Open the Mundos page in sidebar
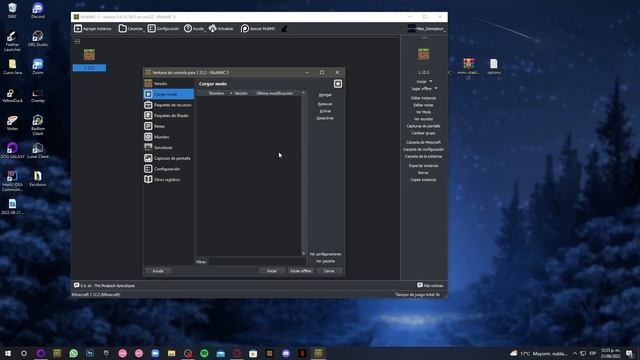This screenshot has height=360, width=640. 169,137
